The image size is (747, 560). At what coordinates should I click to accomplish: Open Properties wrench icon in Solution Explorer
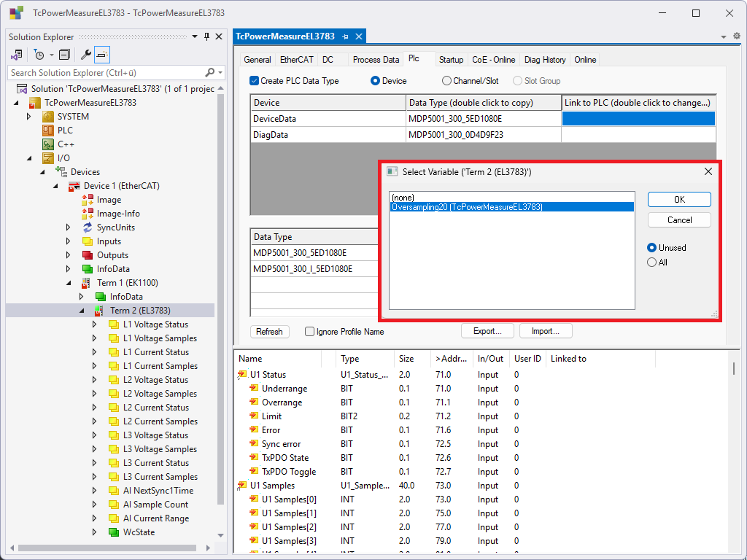(86, 55)
